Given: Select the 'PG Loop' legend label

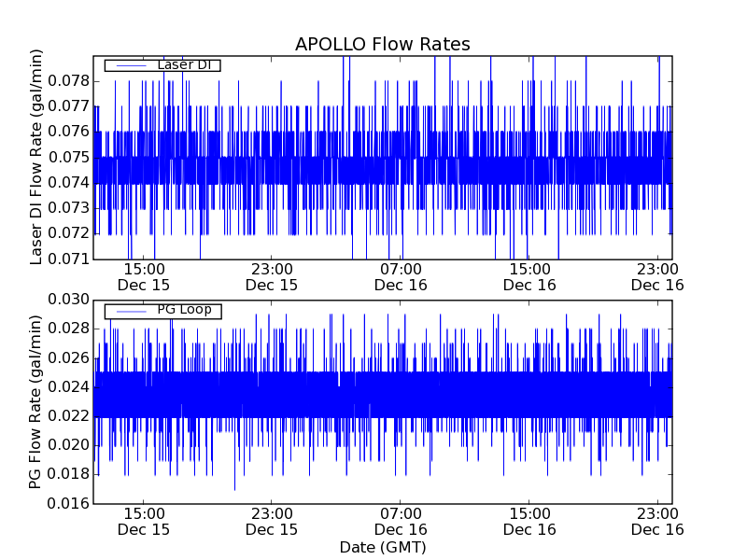Looking at the screenshot, I should tap(184, 310).
